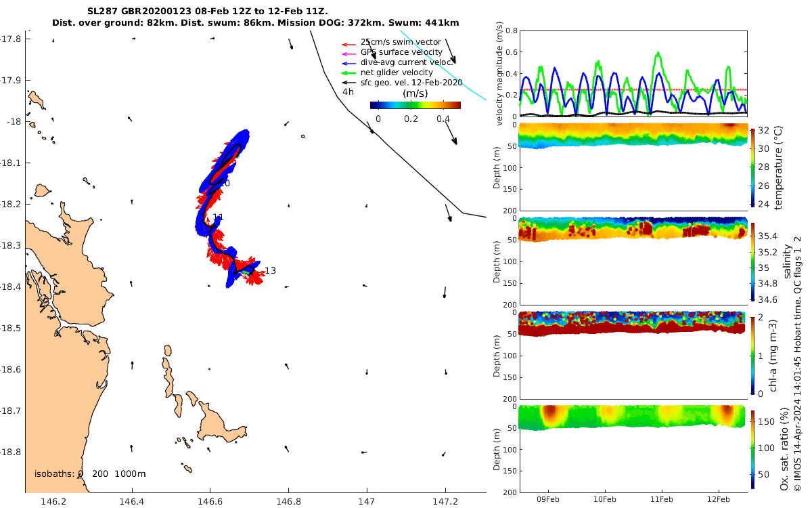Screen dimensions: 812x508
Task: Click the '0.2' tick of the velocity colorbar
Action: click(411, 119)
